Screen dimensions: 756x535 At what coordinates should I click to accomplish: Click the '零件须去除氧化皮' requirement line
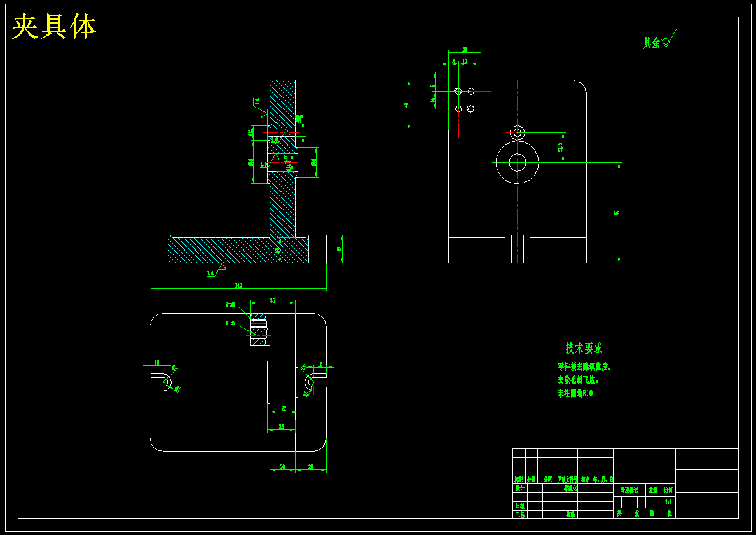[x=584, y=366]
